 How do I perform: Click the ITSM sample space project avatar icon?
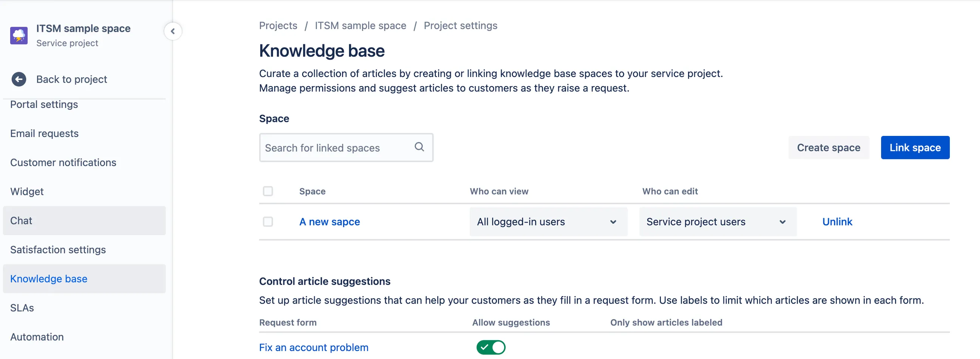[x=19, y=35]
